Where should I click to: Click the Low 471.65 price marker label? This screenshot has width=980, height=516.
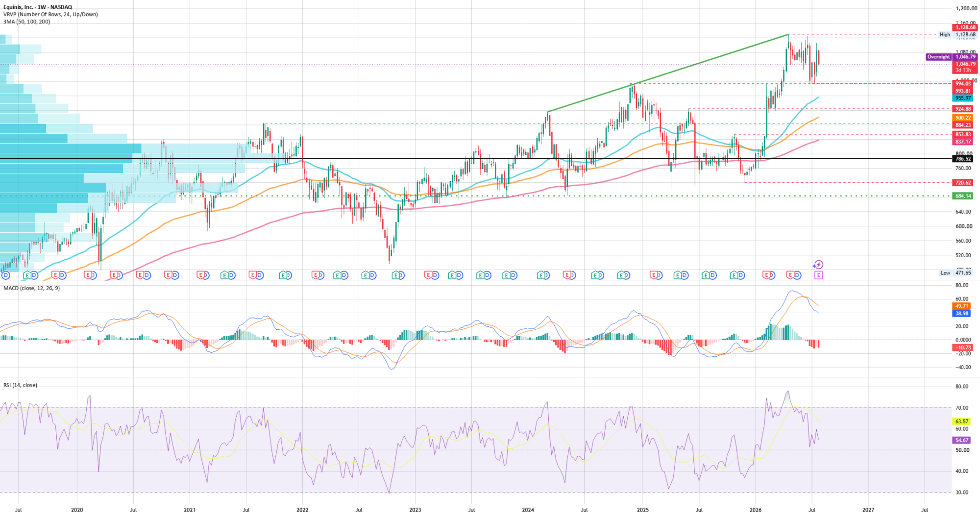956,273
